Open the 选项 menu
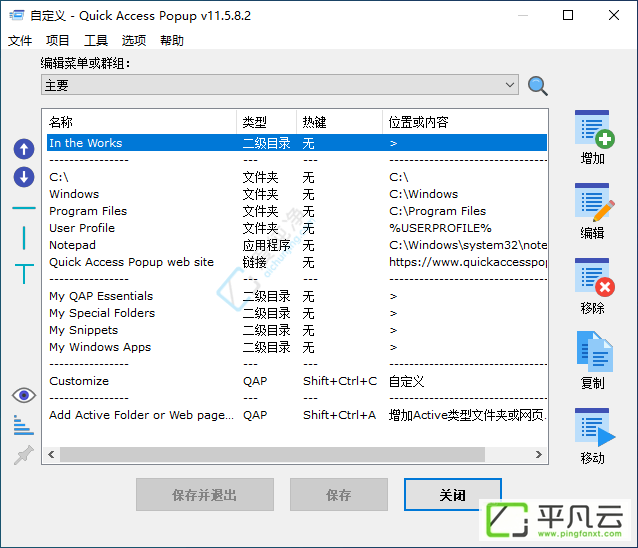Image resolution: width=638 pixels, height=548 pixels. 134,41
